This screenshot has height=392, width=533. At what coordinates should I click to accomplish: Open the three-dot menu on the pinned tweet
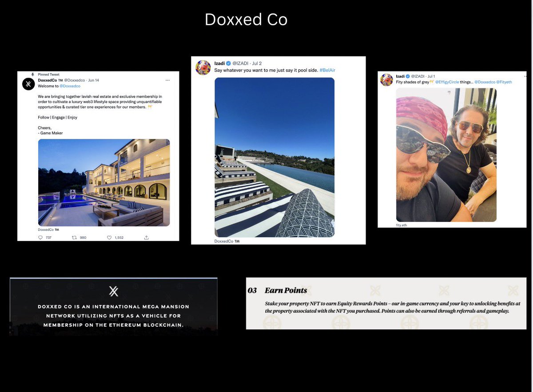[x=167, y=80]
